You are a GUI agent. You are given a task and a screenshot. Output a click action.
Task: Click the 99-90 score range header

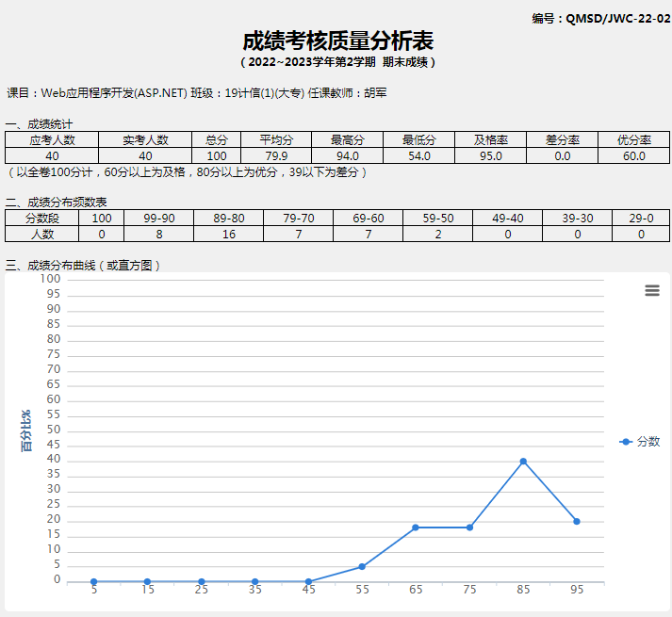tap(159, 219)
